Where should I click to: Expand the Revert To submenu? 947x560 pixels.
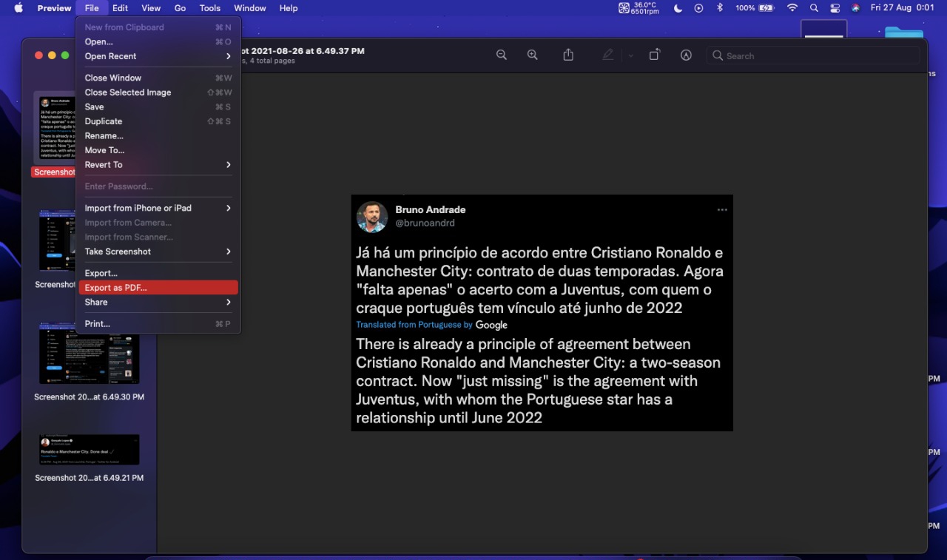158,165
